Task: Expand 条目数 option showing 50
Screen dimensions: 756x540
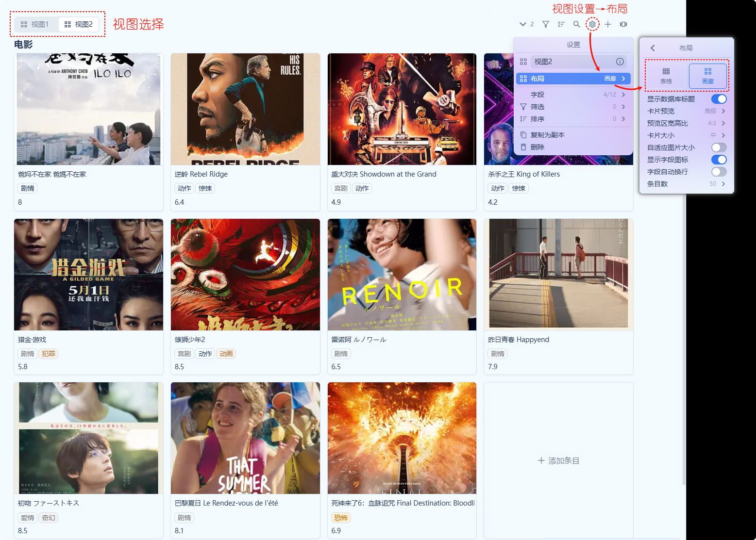Action: [687, 184]
